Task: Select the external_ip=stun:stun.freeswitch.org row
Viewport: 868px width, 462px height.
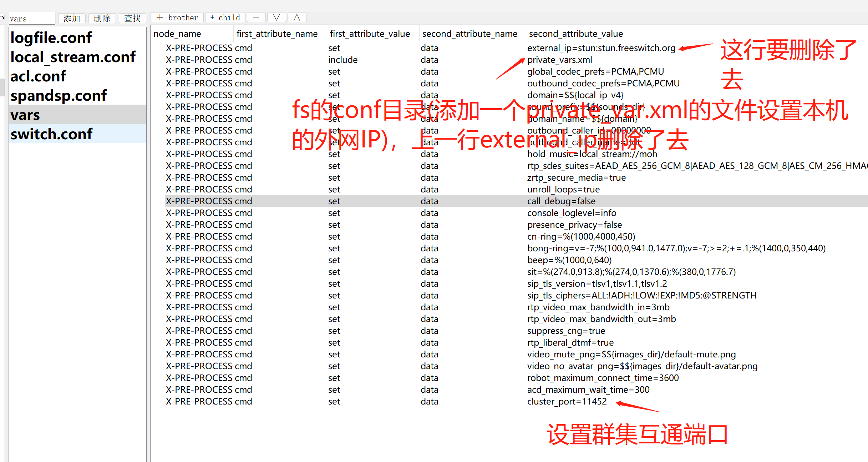Action: coord(601,48)
